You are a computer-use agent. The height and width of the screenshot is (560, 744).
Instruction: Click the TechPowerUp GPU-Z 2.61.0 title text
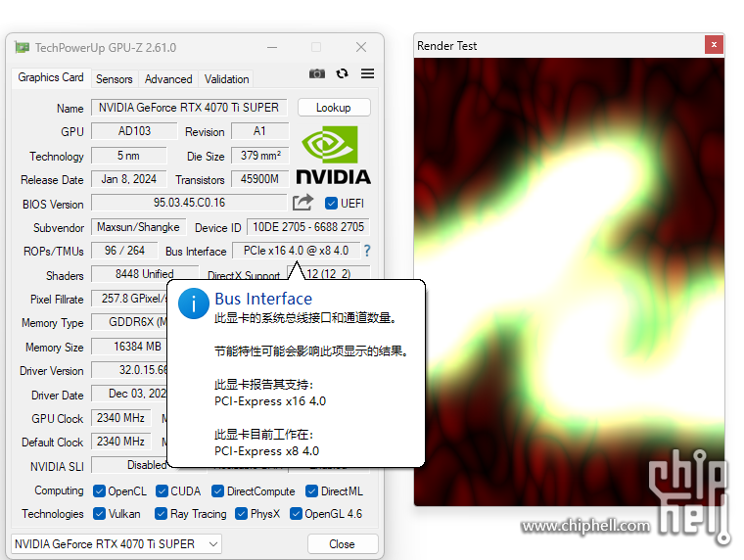click(x=106, y=47)
